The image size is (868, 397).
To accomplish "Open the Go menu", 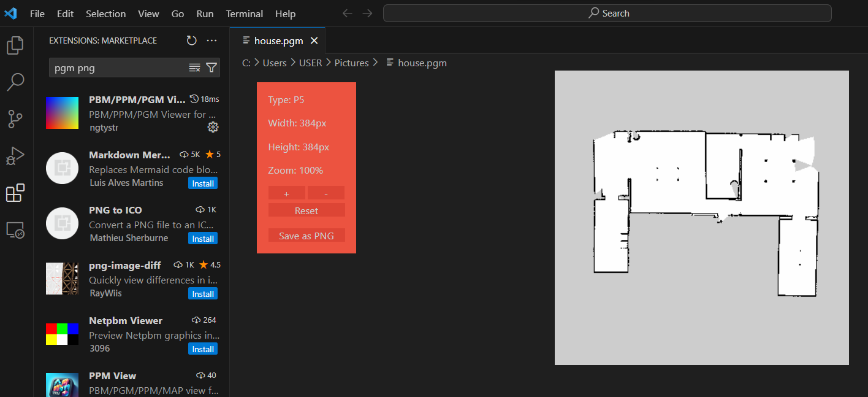I will (178, 13).
